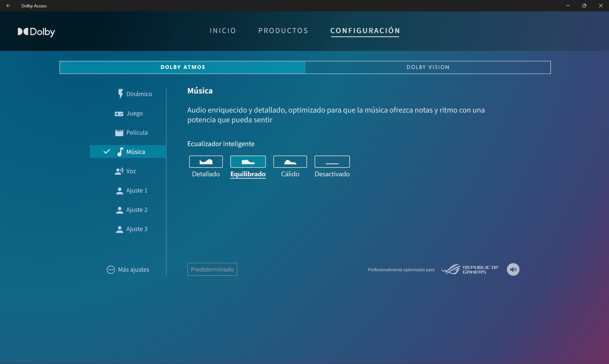609x364 pixels.
Task: Click the back arrow in title bar
Action: click(8, 6)
